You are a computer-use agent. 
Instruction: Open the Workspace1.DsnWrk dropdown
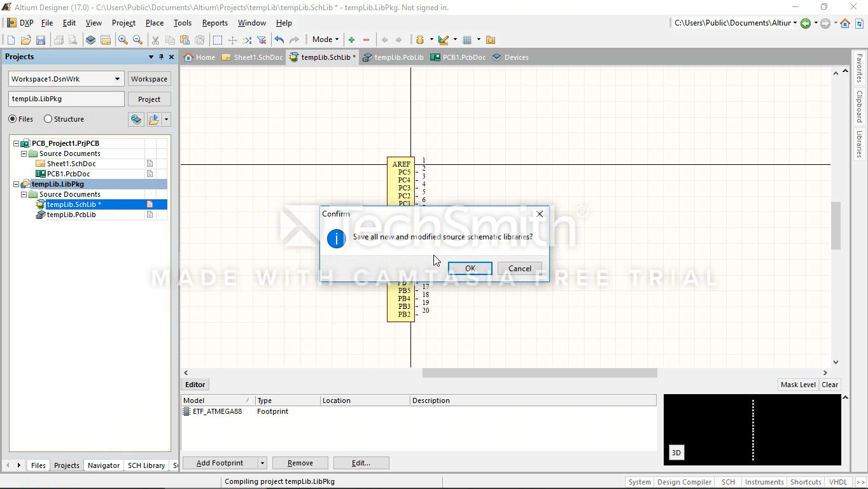coord(117,79)
